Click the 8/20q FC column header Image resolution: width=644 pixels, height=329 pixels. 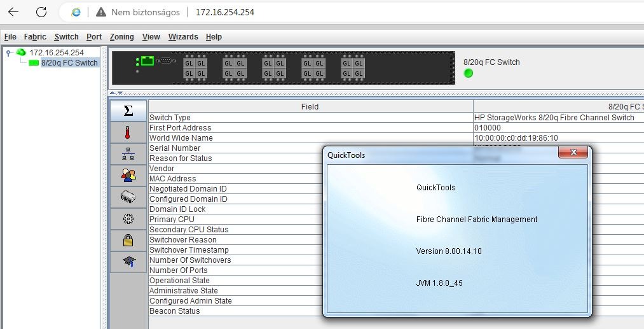559,106
